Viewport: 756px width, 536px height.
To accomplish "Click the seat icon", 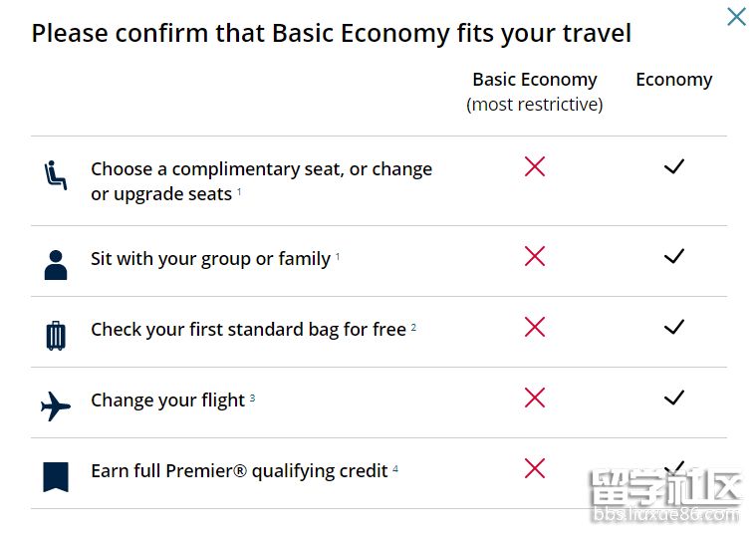I will [56, 176].
